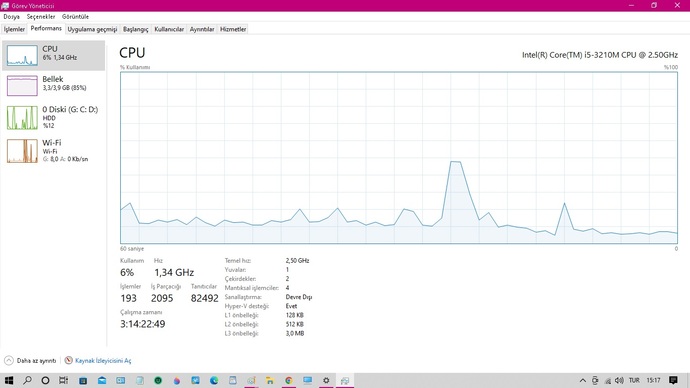Show hidden system tray icons

(583, 381)
